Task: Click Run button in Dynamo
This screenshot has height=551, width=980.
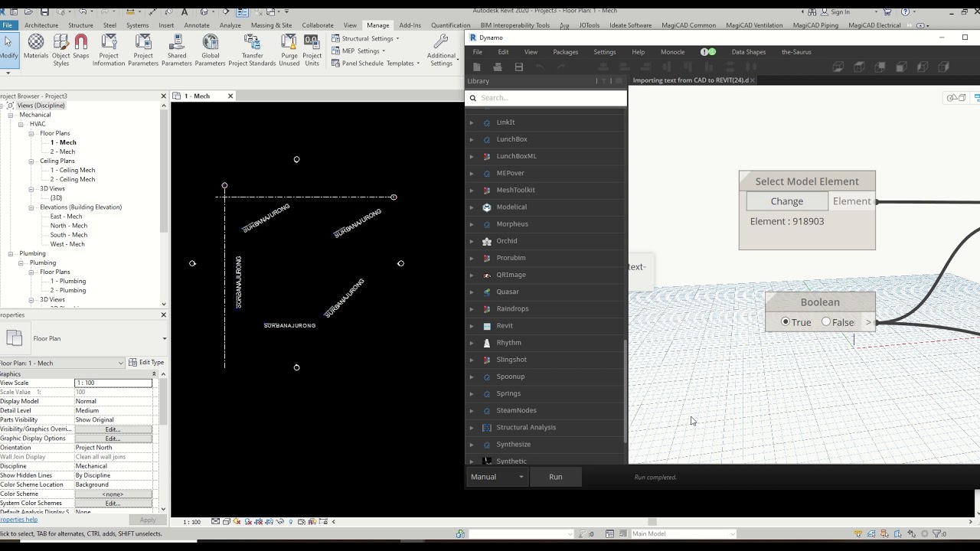Action: [x=556, y=477]
